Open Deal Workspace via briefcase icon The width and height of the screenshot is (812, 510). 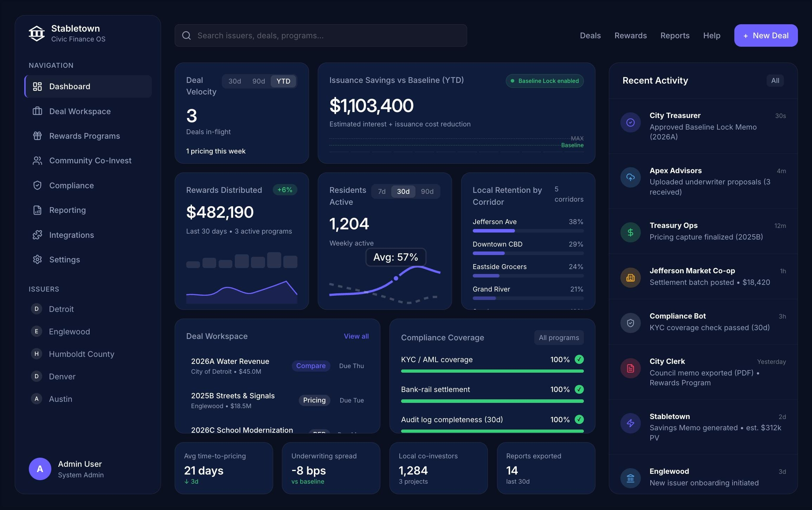(37, 111)
